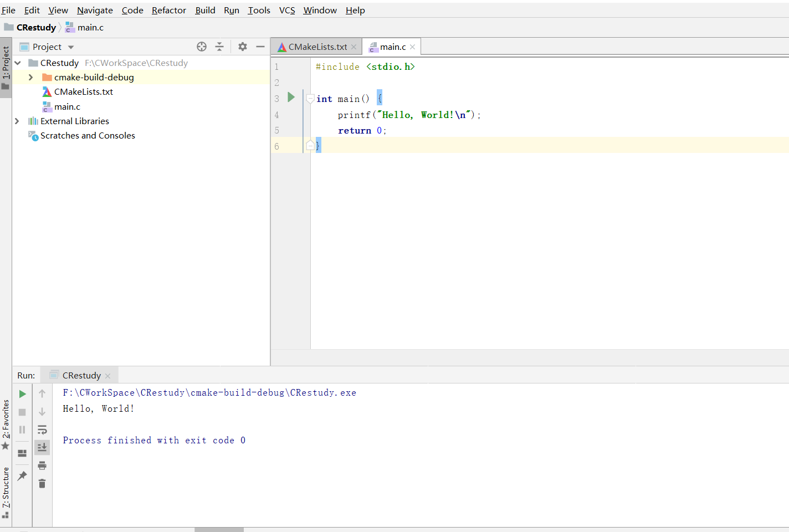This screenshot has width=789, height=532.
Task: Open the Build menu
Action: coord(205,10)
